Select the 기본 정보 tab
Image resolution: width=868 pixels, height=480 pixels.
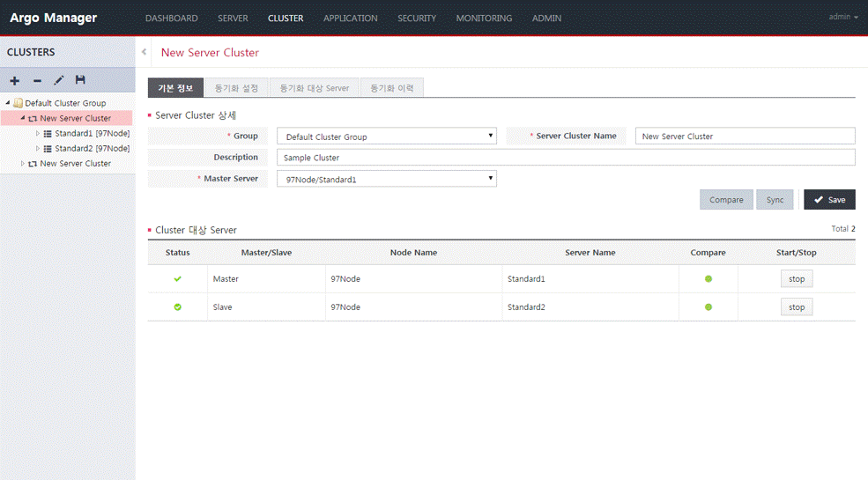pos(175,88)
